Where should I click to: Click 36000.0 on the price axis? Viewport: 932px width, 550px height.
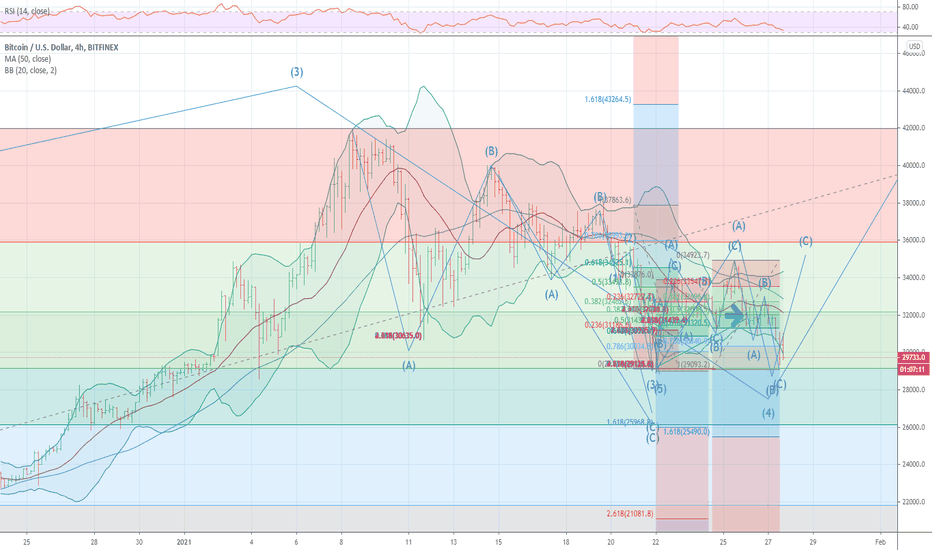(914, 240)
